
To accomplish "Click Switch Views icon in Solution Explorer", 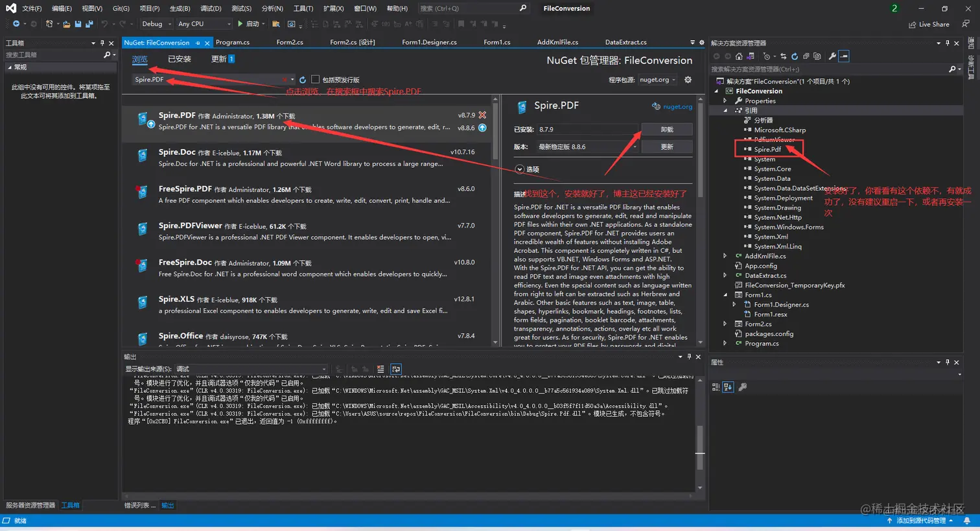I will click(x=751, y=56).
